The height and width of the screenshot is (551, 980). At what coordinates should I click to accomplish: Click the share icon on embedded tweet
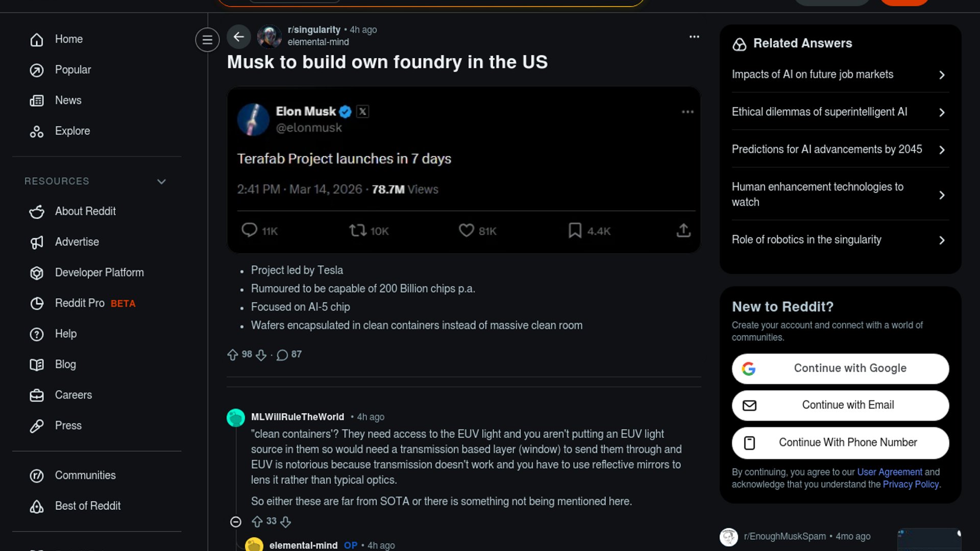(x=683, y=231)
